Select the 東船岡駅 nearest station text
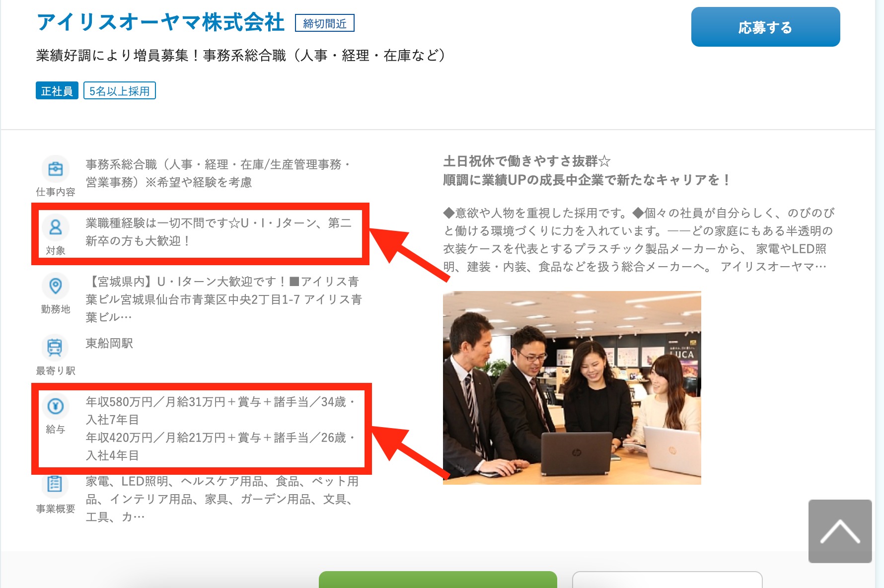This screenshot has height=588, width=884. [109, 344]
